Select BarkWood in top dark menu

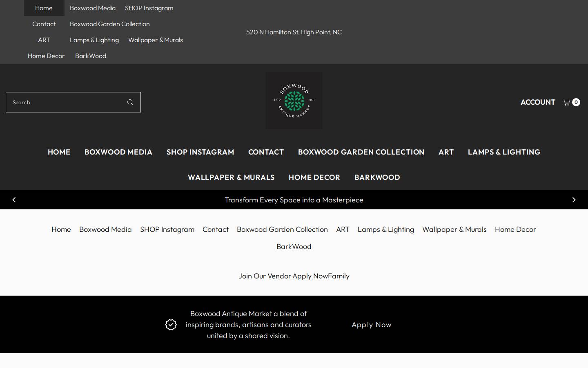point(91,56)
